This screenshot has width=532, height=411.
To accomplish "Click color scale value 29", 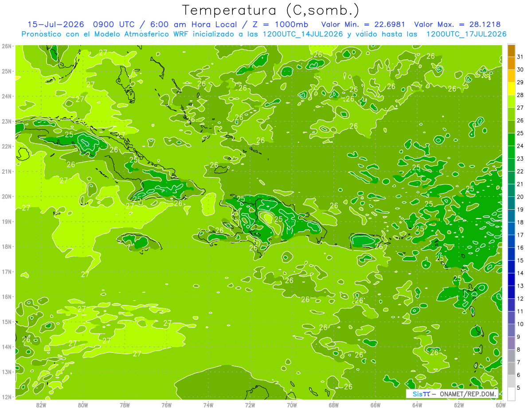I will tap(520, 82).
